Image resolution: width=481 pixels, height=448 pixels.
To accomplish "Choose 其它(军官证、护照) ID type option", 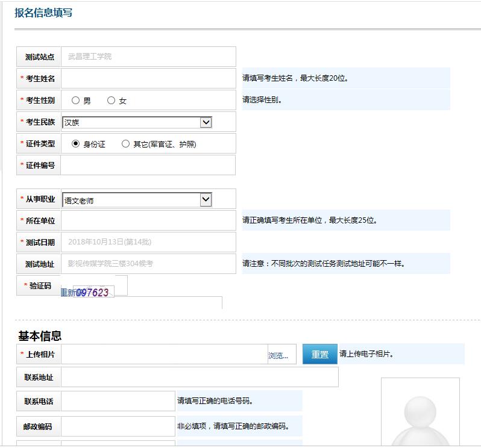I will click(125, 144).
